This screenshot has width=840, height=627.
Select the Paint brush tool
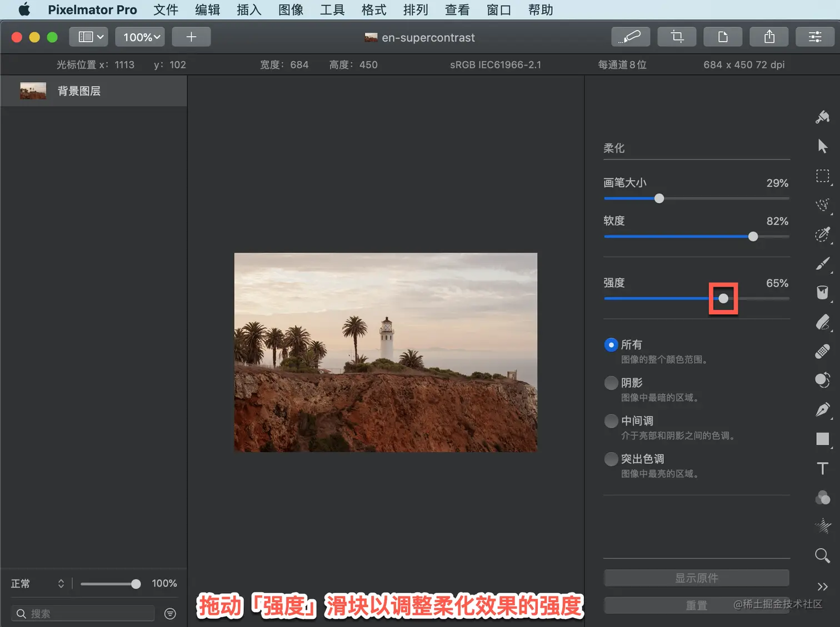point(823,264)
